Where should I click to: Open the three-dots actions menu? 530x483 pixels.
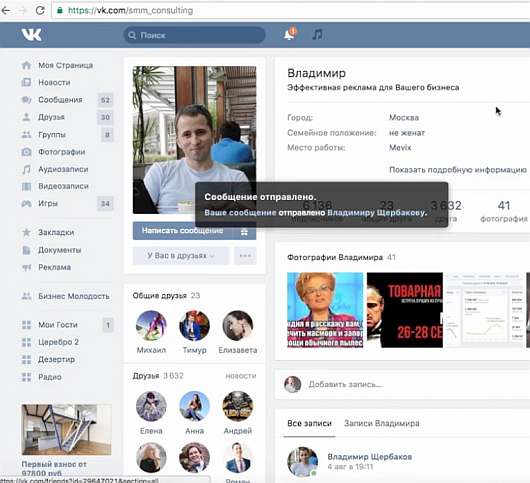point(245,256)
